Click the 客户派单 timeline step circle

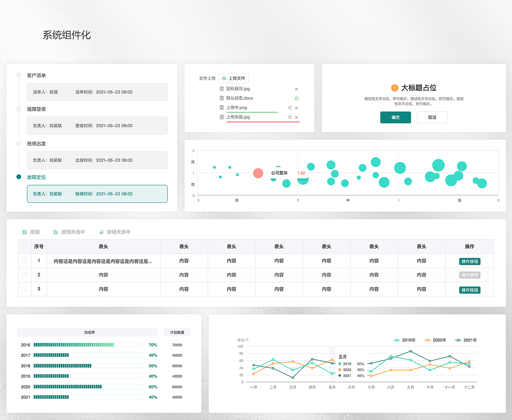tap(19, 75)
